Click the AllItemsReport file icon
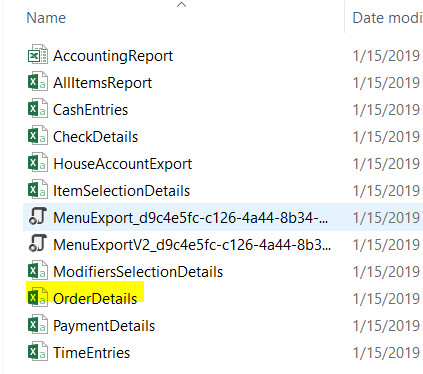423x374 pixels. (38, 81)
